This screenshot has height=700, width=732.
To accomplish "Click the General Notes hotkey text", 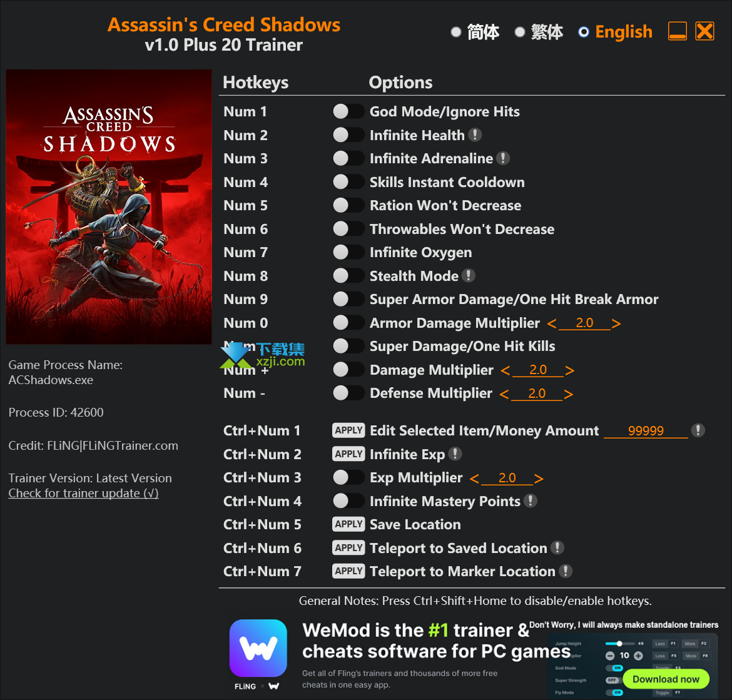I will tap(475, 601).
